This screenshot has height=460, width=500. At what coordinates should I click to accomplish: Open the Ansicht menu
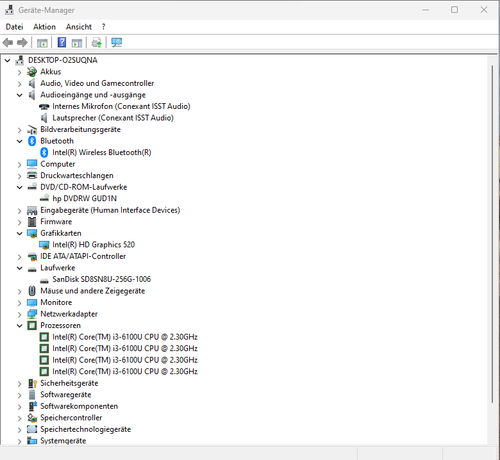coord(79,27)
